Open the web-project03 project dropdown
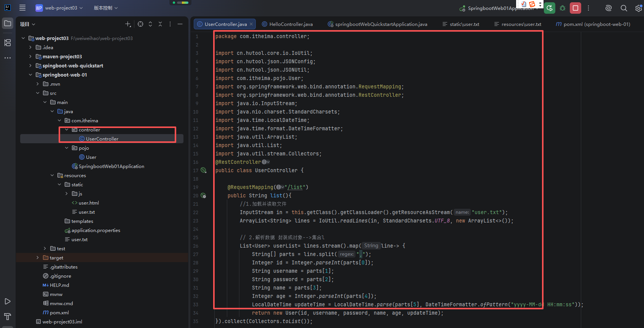This screenshot has height=328, width=644. pos(59,8)
